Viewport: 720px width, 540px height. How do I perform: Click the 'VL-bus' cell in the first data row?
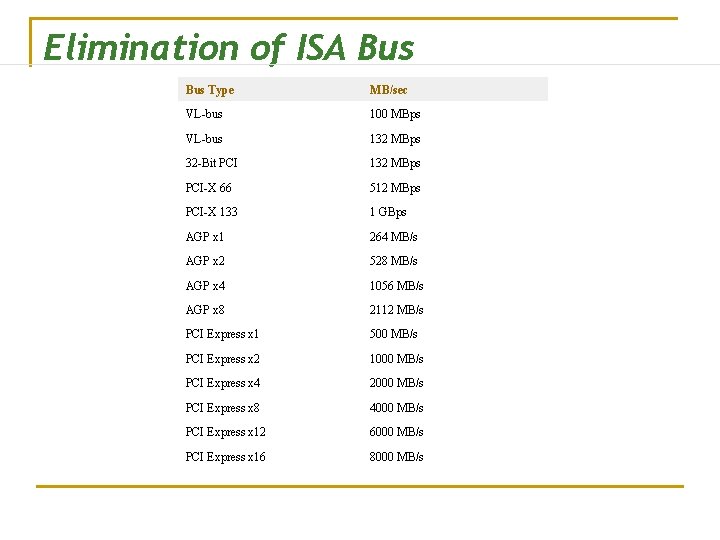(204, 114)
